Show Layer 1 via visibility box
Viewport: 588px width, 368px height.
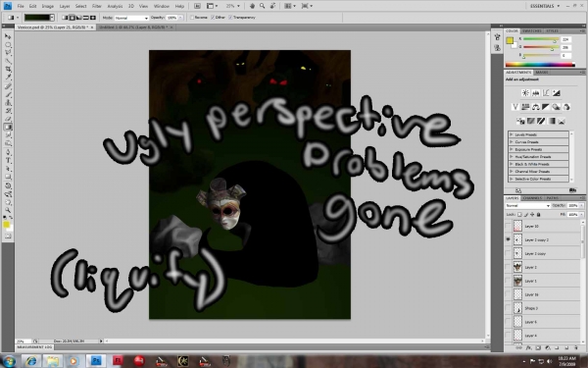click(508, 281)
